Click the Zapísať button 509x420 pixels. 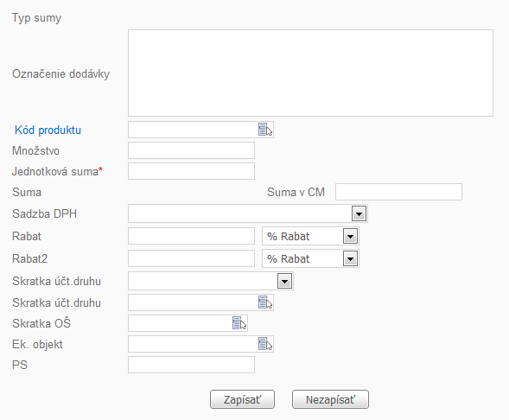pyautogui.click(x=242, y=399)
